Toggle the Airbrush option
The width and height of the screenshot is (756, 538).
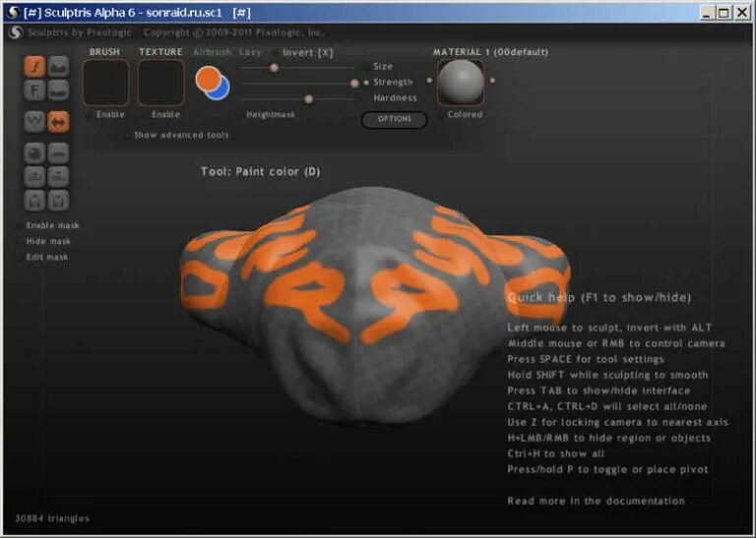coord(212,52)
